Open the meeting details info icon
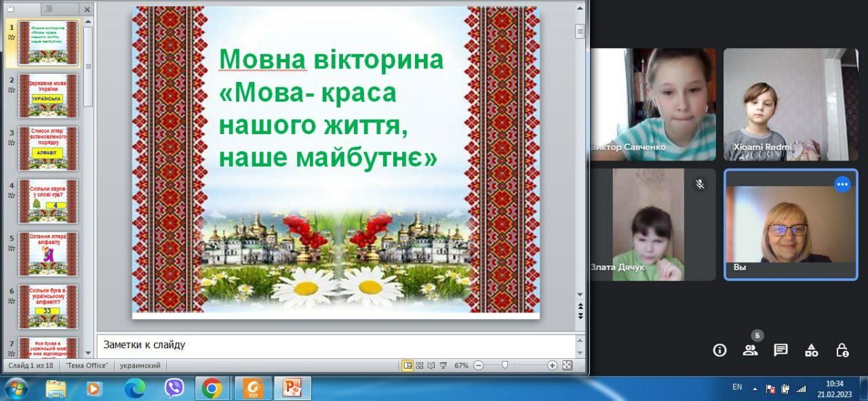This screenshot has width=868, height=401. tap(719, 350)
